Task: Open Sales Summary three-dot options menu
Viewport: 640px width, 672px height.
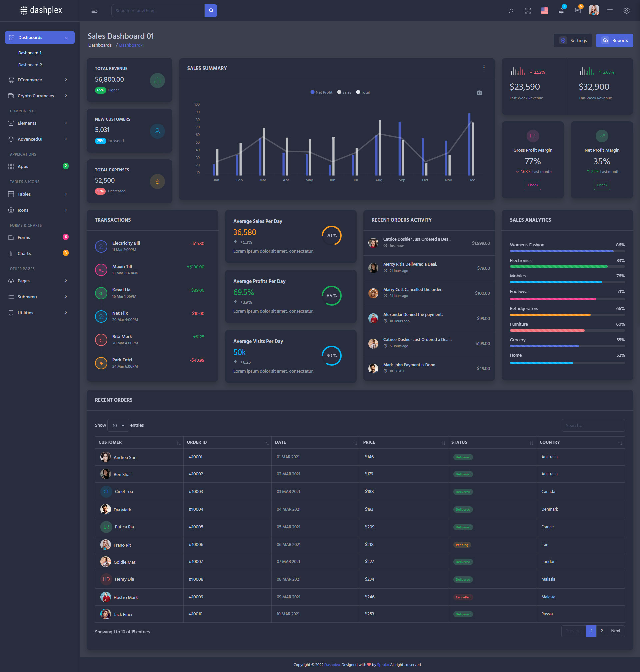Action: point(484,68)
